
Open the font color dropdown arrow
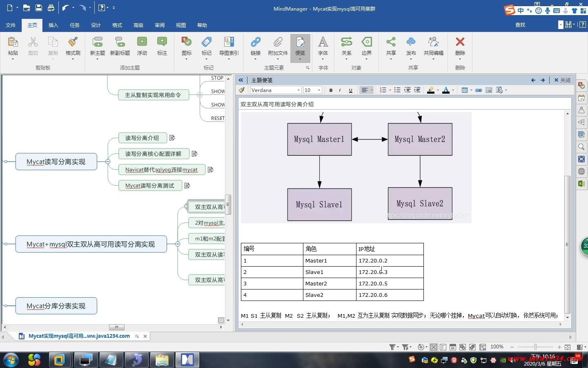(x=453, y=90)
